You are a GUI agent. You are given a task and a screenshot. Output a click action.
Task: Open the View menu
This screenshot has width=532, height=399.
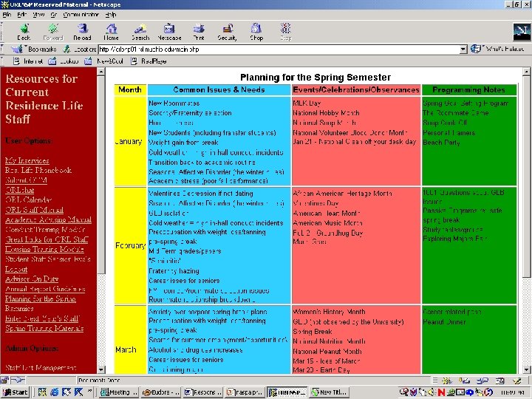tap(38, 15)
